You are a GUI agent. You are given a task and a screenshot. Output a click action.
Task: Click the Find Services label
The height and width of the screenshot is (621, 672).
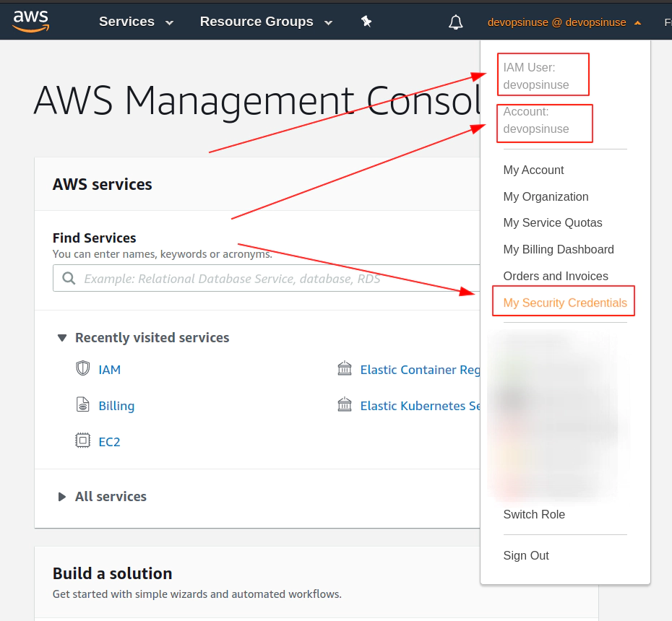[x=94, y=238]
